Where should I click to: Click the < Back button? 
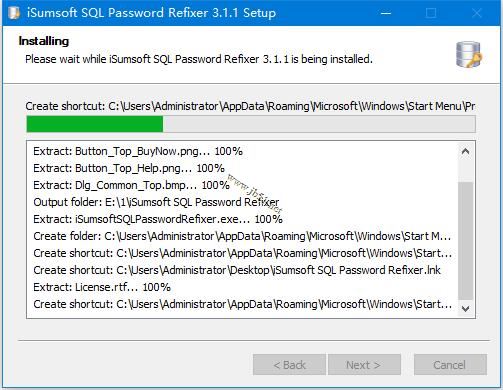tap(289, 365)
